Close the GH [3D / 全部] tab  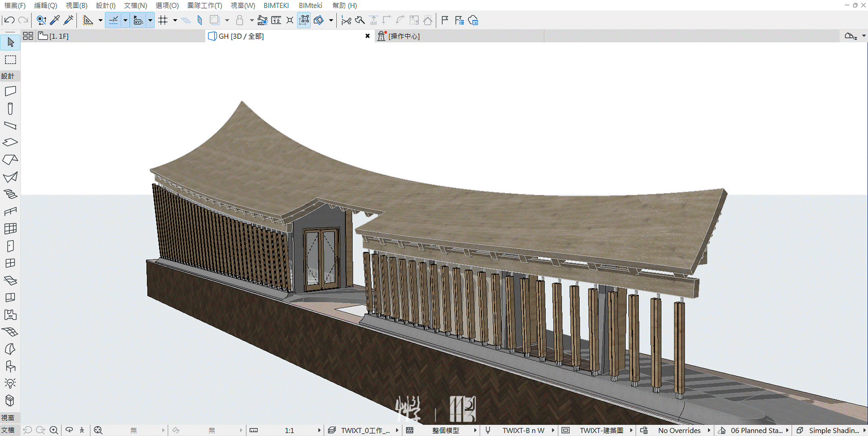click(x=367, y=36)
